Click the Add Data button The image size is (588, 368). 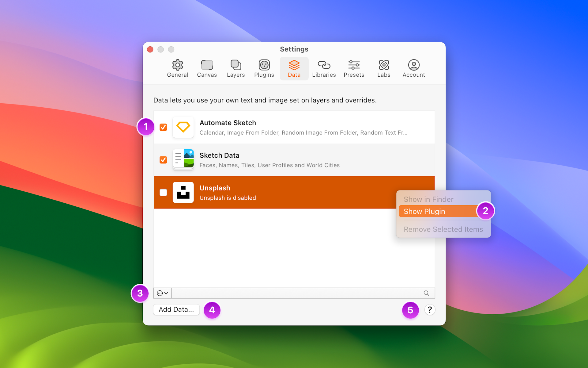(x=176, y=309)
